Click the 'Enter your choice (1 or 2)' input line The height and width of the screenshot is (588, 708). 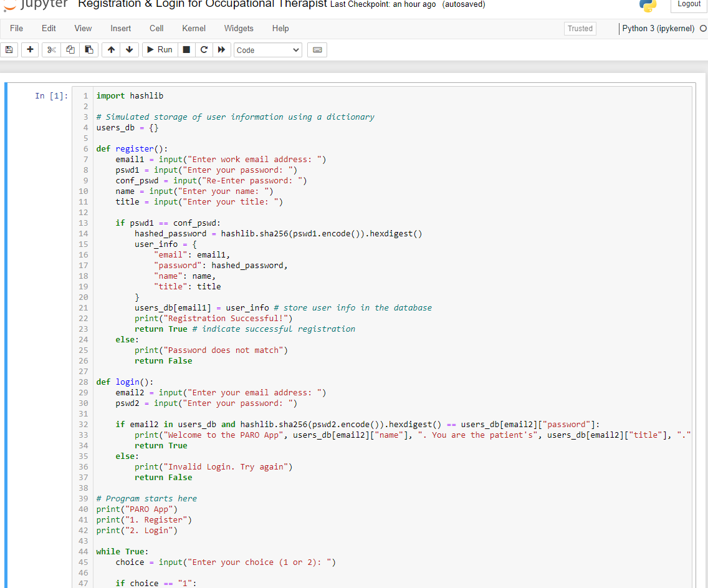(226, 562)
